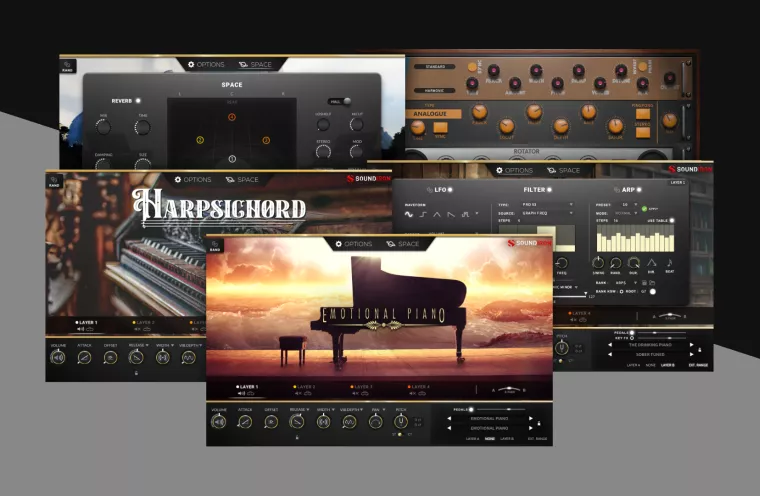Toggle the LFO power button
760x496 pixels.
450,190
